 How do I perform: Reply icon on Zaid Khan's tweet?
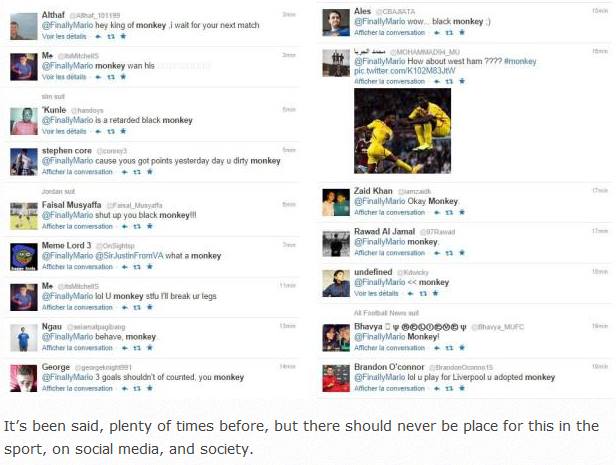coord(434,212)
